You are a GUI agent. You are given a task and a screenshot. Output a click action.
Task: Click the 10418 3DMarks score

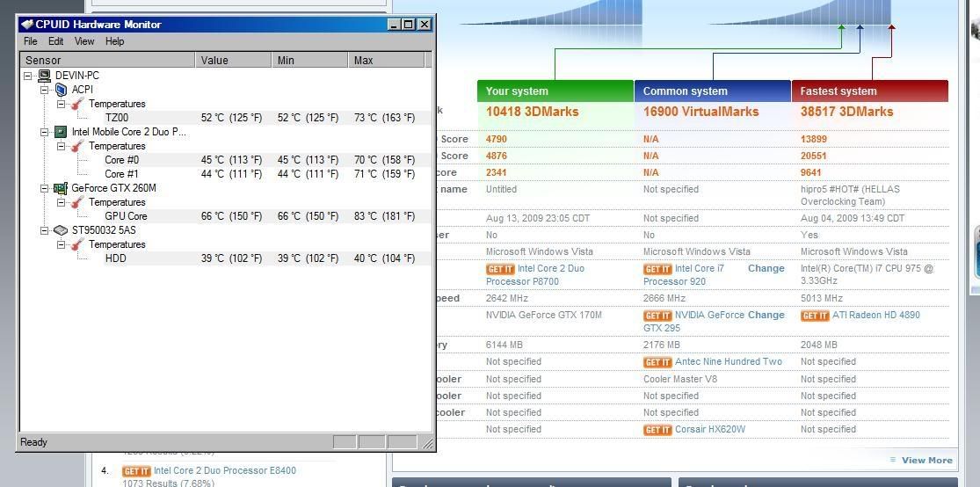[x=532, y=112]
